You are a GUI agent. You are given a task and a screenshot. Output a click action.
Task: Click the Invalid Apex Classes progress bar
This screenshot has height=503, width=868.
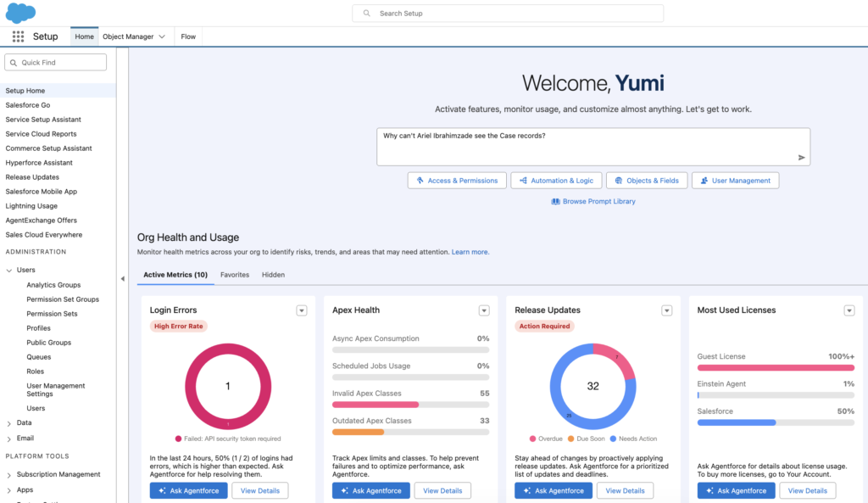coord(411,405)
